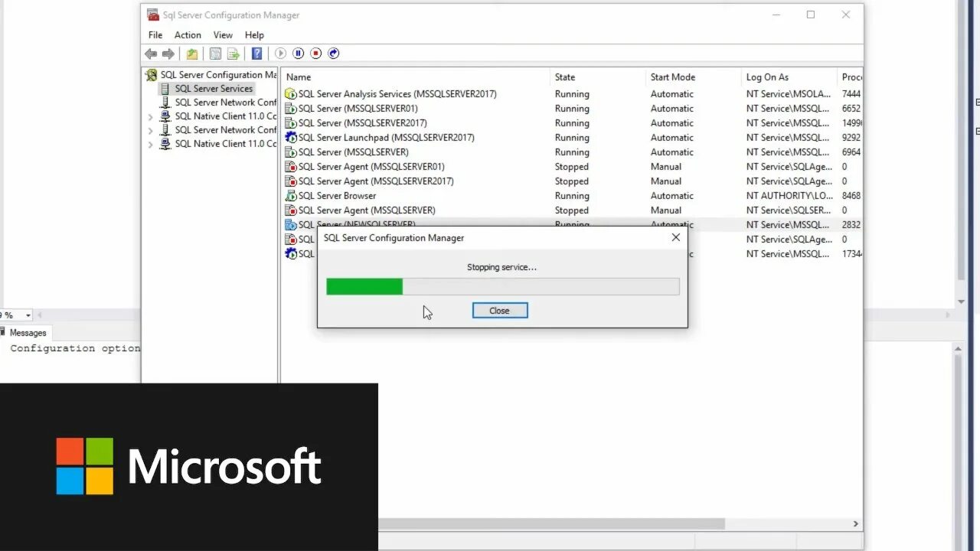
Task: Select the SQL Server Launchpad (MSSQLSERVER2017) service name
Action: tap(386, 138)
